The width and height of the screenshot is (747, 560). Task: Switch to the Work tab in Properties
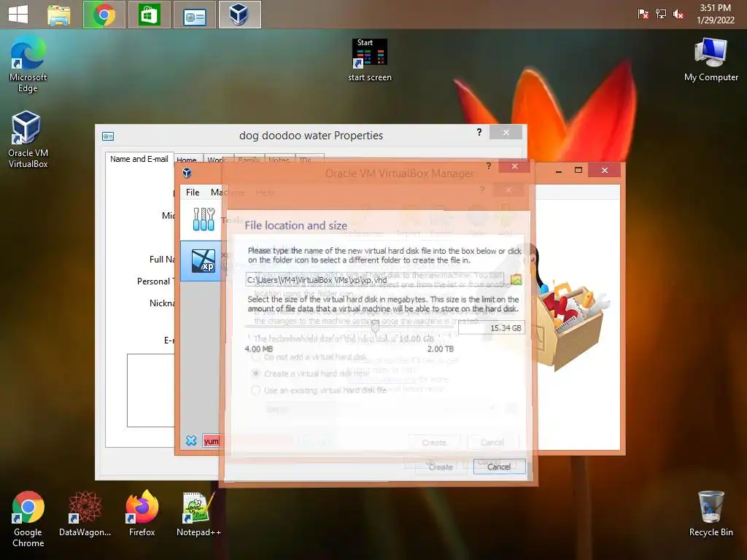(217, 160)
